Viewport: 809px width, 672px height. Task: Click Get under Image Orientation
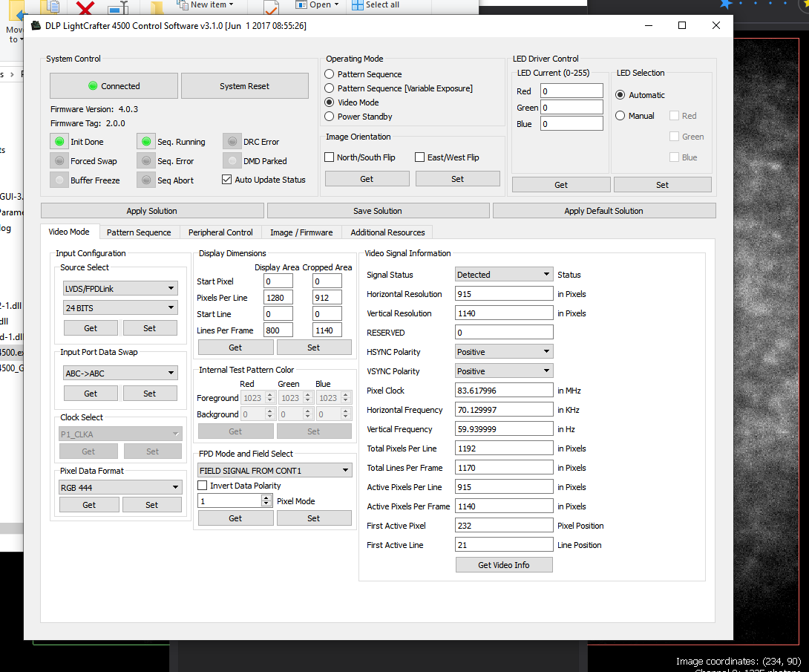point(367,178)
